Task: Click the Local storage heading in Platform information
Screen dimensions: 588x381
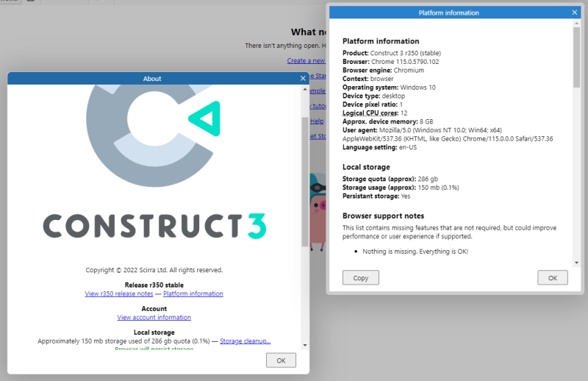Action: tap(366, 167)
